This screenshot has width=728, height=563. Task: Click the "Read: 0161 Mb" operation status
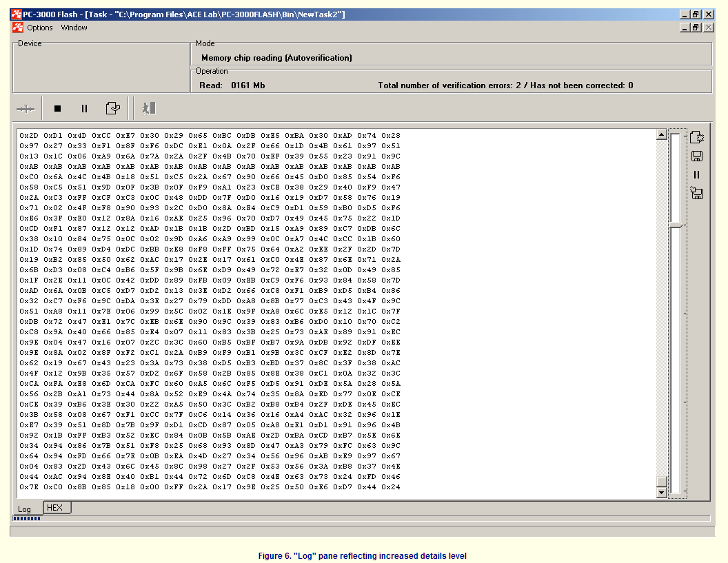[x=232, y=85]
